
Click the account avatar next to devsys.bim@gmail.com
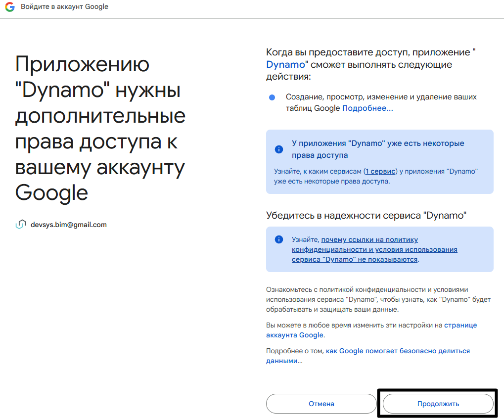21,225
